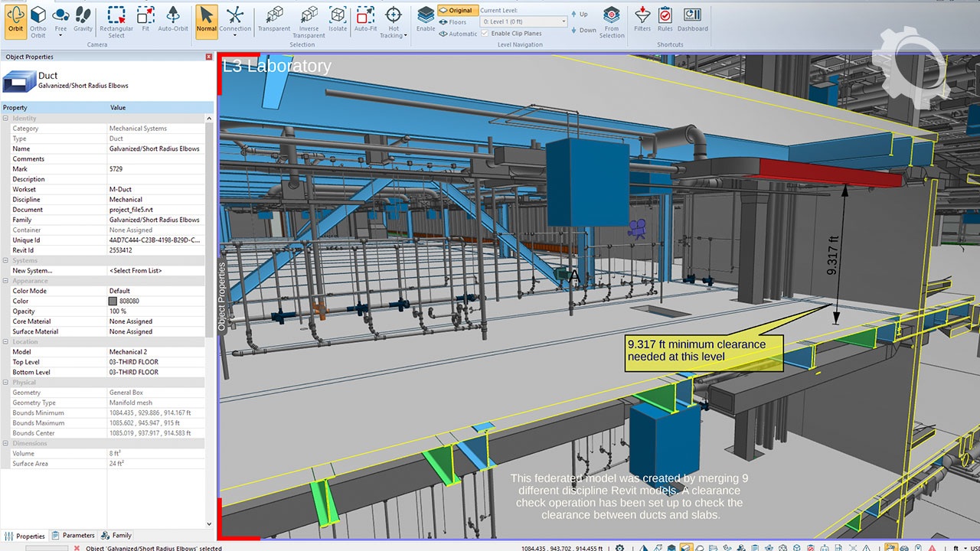
Task: Select the Ortho Orbit camera tool
Action: click(38, 20)
